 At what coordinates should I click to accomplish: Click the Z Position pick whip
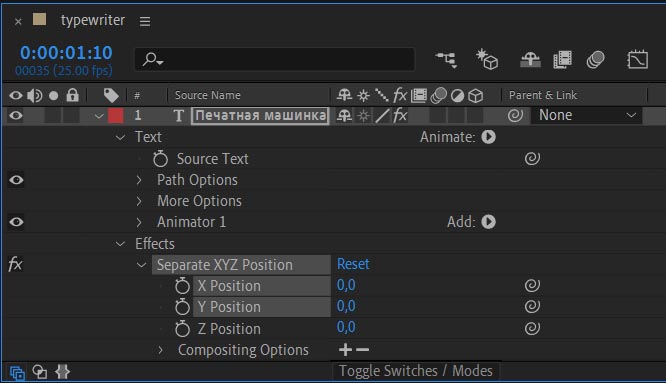pyautogui.click(x=532, y=328)
